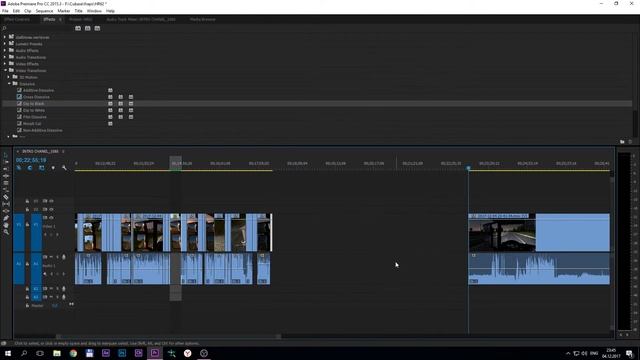640x360 pixels.
Task: Open the File menu
Action: [x=5, y=11]
